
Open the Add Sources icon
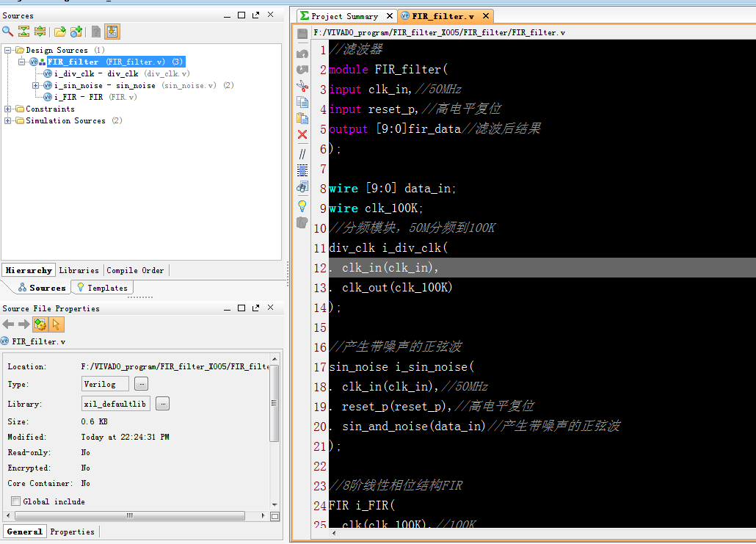[x=76, y=32]
